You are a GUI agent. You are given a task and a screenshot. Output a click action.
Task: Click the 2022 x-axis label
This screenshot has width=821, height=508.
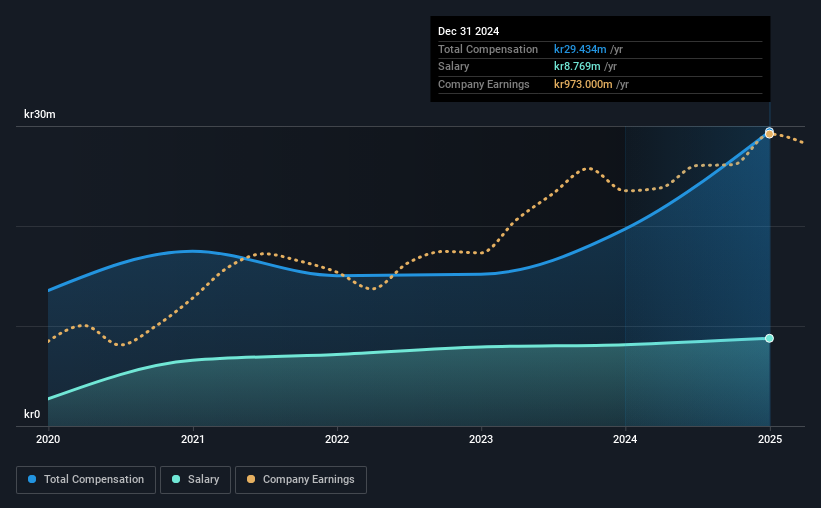coord(337,439)
